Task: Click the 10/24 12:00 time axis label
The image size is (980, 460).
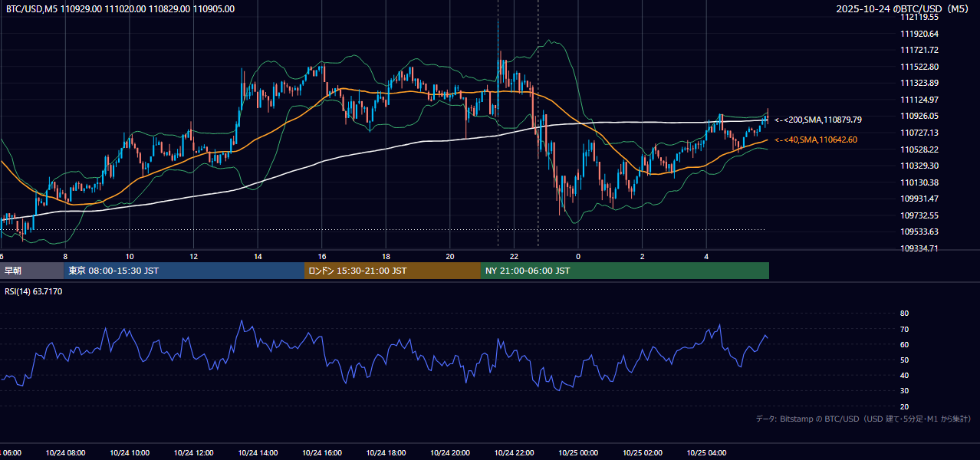Action: coord(193,453)
